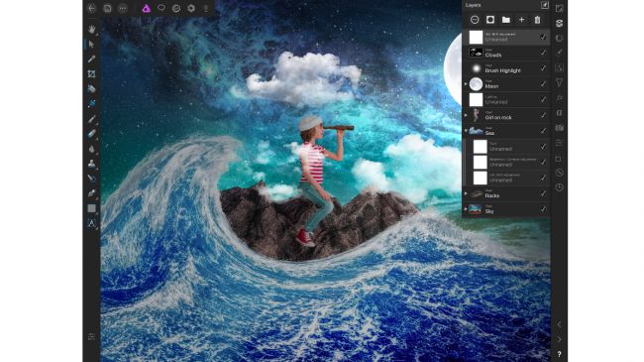Open layer options circle-dots button
This screenshot has width=644, height=362.
click(475, 20)
